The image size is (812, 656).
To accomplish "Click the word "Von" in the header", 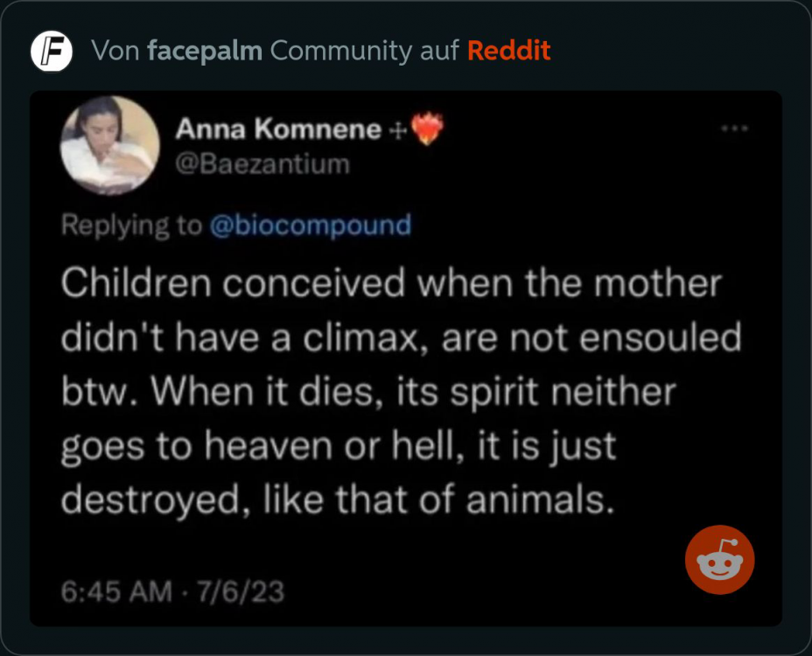I will tap(115, 51).
